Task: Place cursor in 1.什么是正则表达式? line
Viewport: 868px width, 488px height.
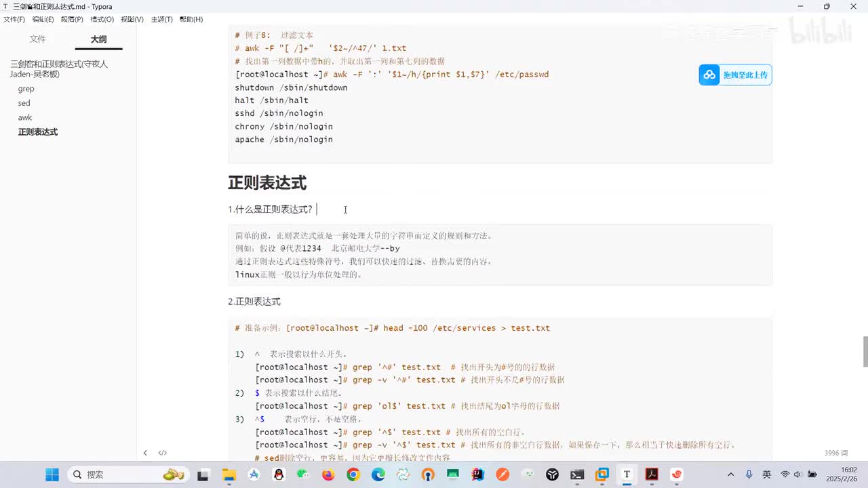Action: pos(270,209)
